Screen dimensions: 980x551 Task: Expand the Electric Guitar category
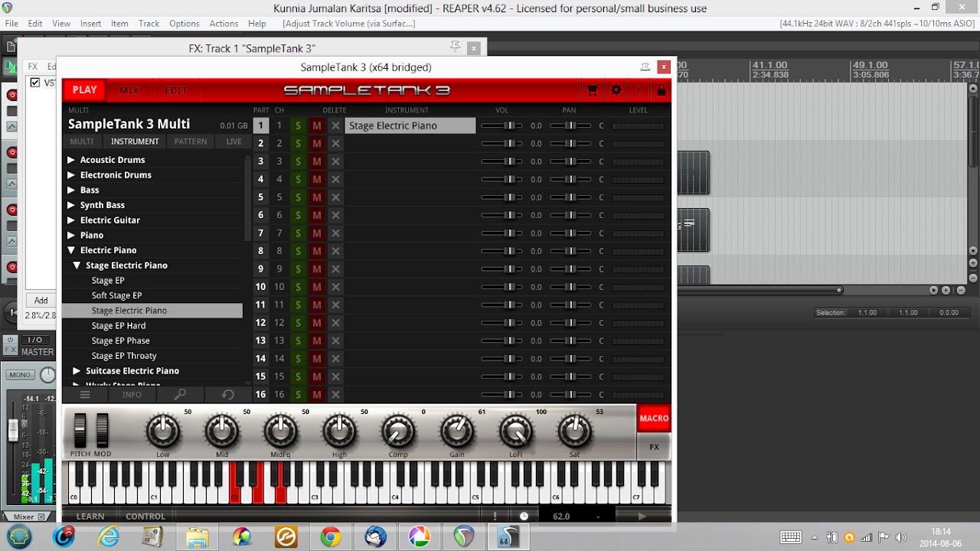pyautogui.click(x=71, y=220)
